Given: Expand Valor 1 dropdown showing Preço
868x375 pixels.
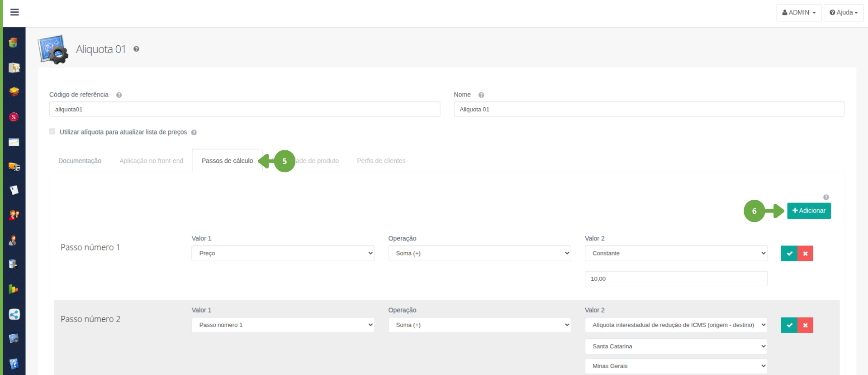Looking at the screenshot, I should (283, 253).
